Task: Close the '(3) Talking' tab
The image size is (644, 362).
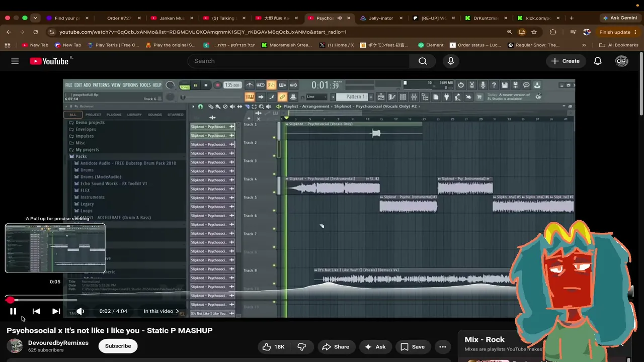Action: click(x=244, y=18)
